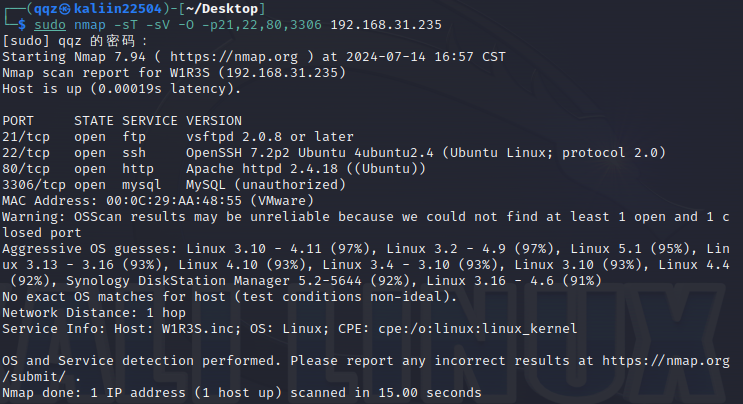Click the dollar sign prompt symbol
The width and height of the screenshot is (743, 404).
(22, 23)
